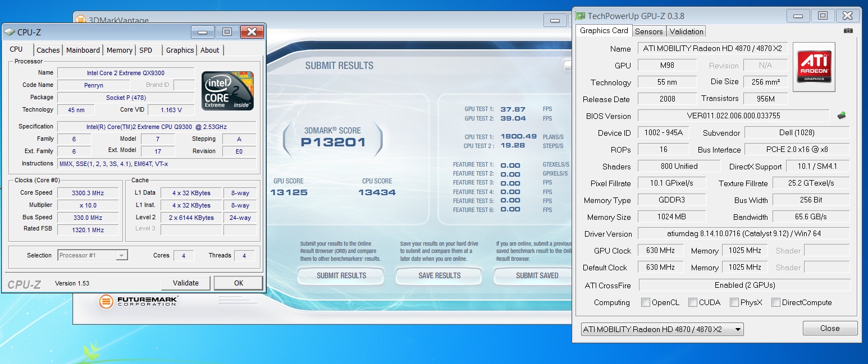Click the CPU-Z title bar icon
The width and height of the screenshot is (868, 364).
8,33
